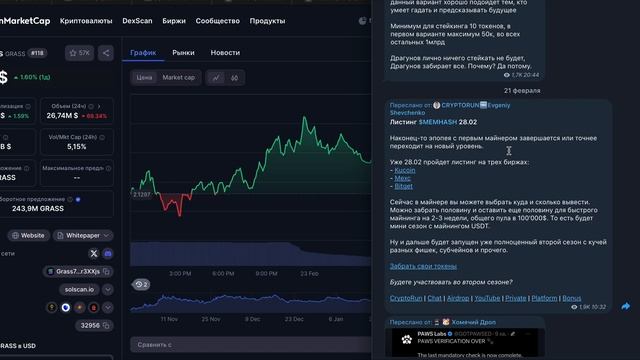Open the Website link button
The image size is (640, 360).
click(x=28, y=236)
